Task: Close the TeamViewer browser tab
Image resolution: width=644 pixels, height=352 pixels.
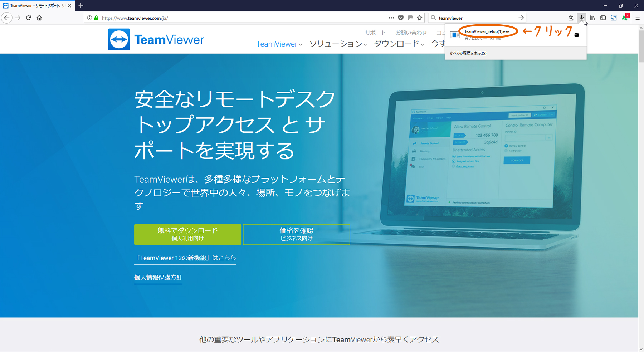Action: coord(69,6)
